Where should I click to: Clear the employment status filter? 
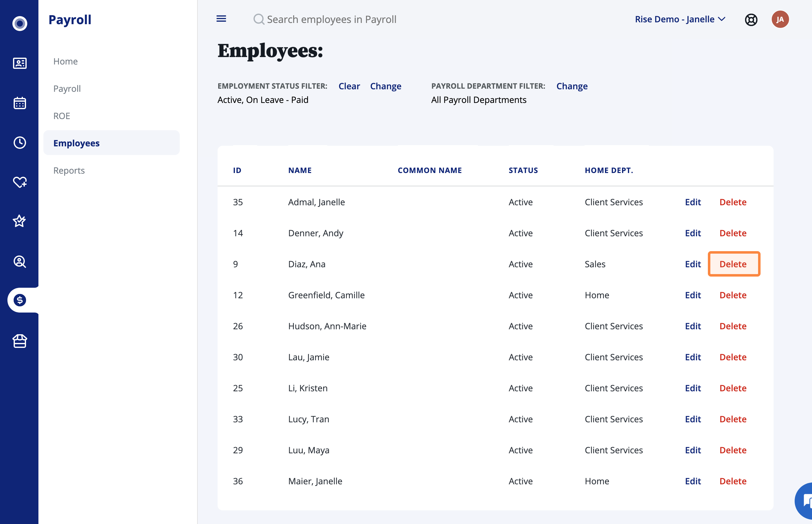349,86
